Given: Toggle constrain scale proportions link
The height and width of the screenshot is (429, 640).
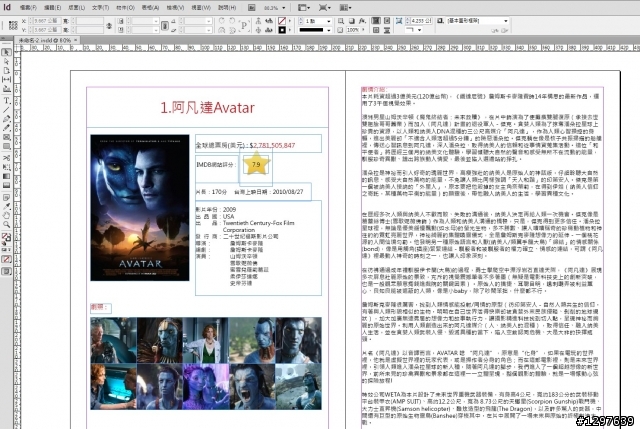Looking at the screenshot, I should click(164, 25).
